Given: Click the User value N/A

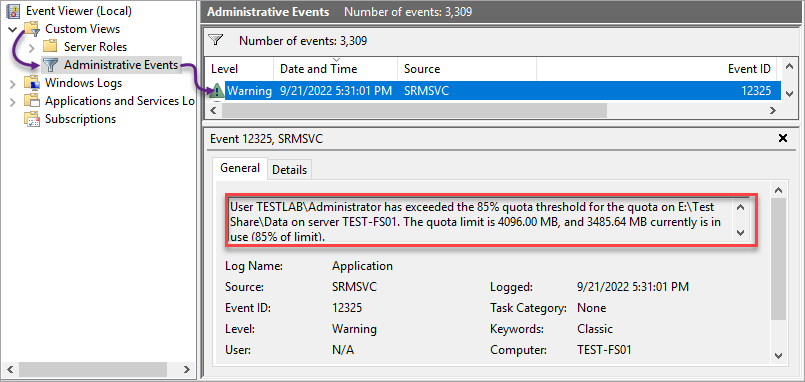Looking at the screenshot, I should pyautogui.click(x=343, y=350).
